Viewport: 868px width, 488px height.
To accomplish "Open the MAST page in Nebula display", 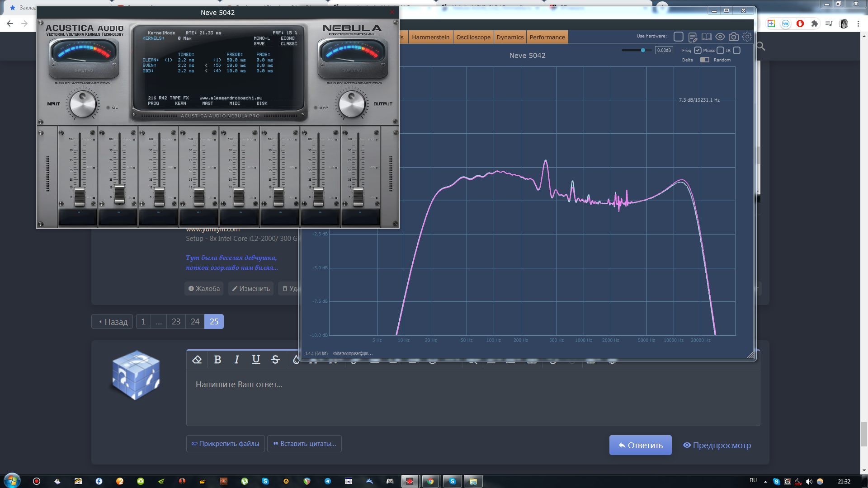I will 208,103.
